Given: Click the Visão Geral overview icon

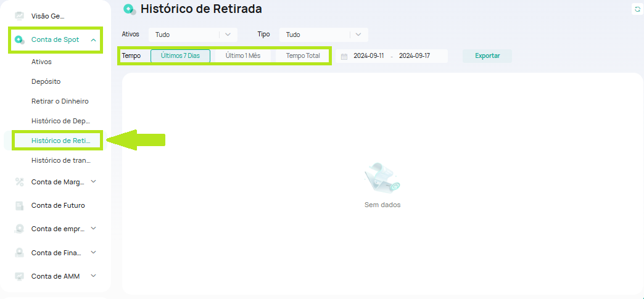Looking at the screenshot, I should [x=19, y=16].
